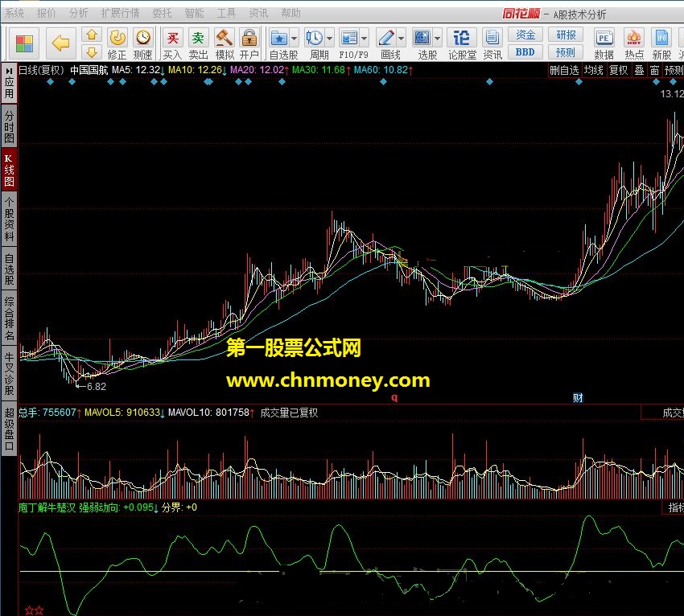Open the 自选股 star folder icon
684x616 pixels.
278,38
